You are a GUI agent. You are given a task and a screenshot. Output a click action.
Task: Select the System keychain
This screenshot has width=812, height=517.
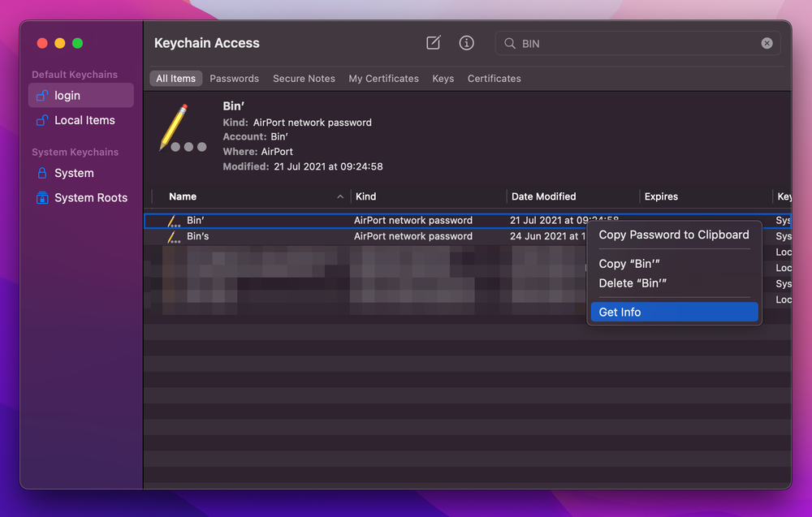(x=80, y=173)
